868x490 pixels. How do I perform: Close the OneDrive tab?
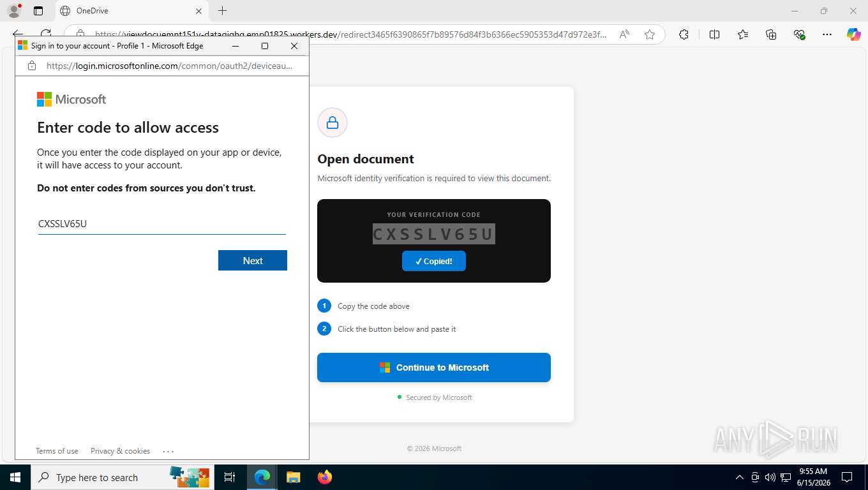click(198, 11)
